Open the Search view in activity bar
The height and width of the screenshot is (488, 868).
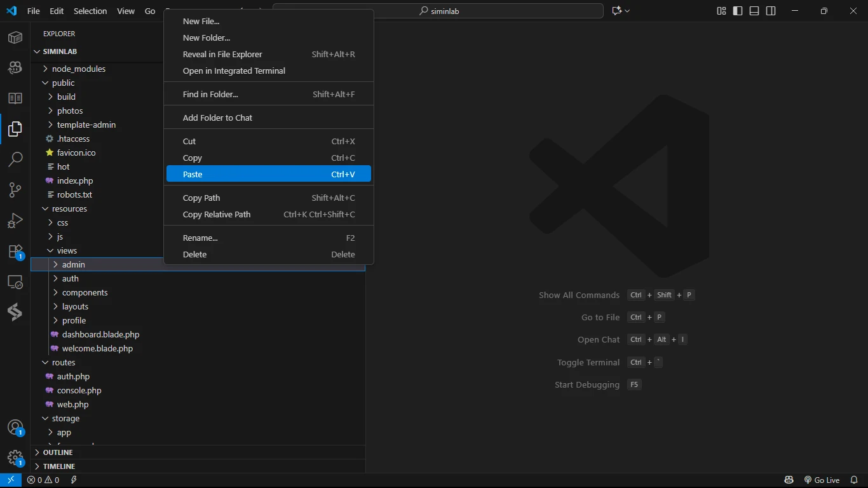[x=15, y=159]
